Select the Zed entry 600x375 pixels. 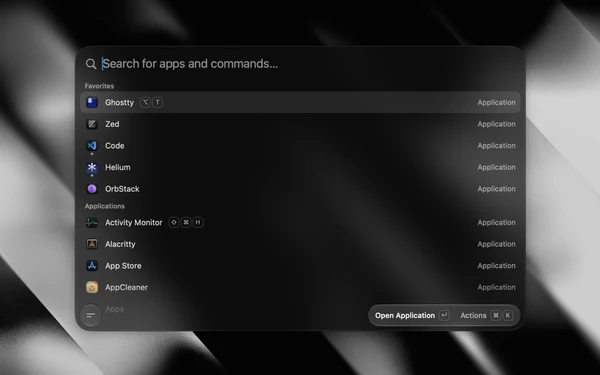coord(300,124)
